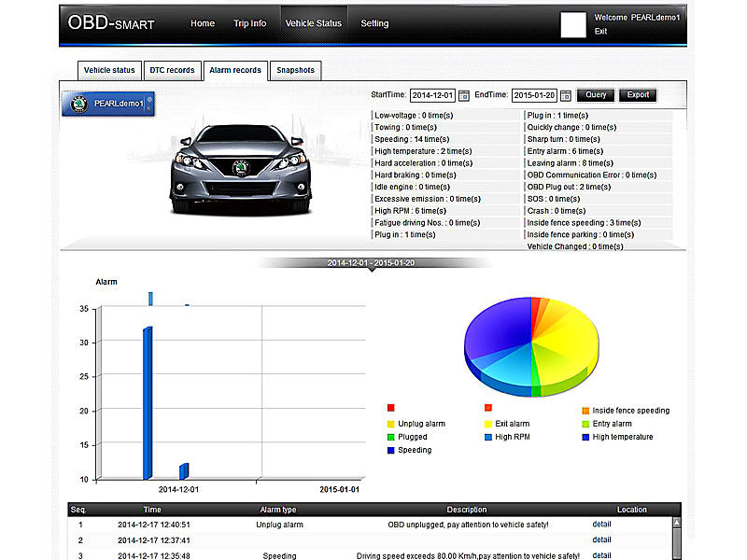Click the Export button
This screenshot has height=560, width=747.
click(638, 95)
